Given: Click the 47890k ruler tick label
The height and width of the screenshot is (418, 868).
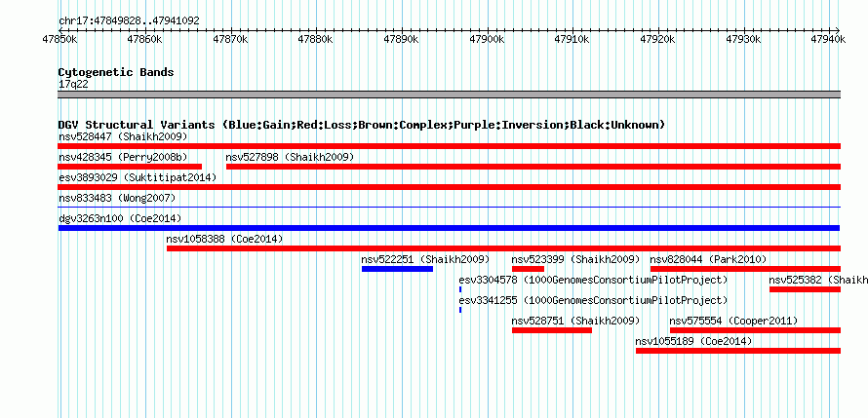Looking at the screenshot, I should click(x=400, y=39).
